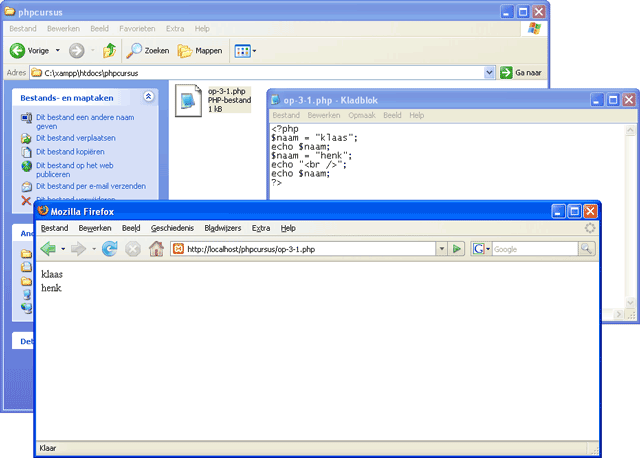This screenshot has width=640, height=458.
Task: Open Firefox back history dropdown arrow
Action: point(63,249)
